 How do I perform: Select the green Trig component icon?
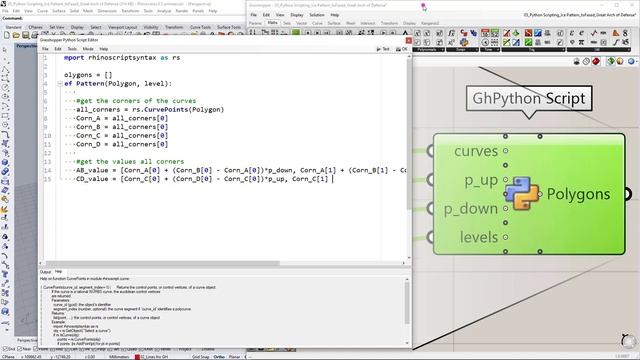point(529,42)
